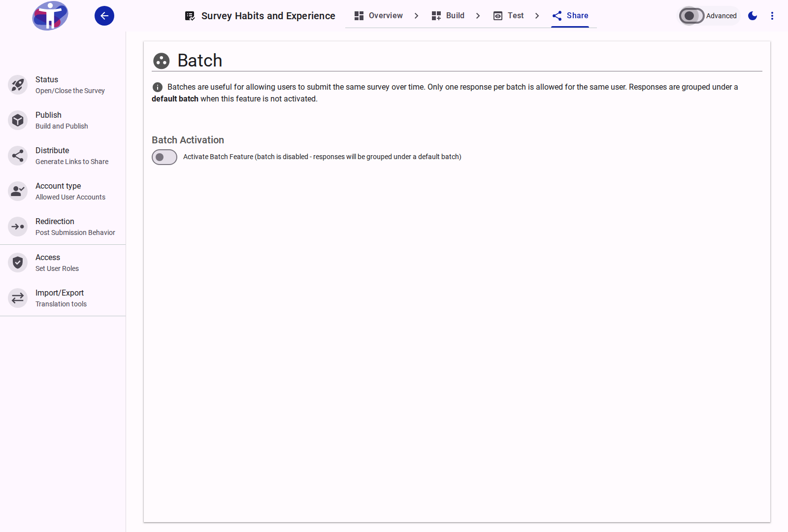Viewport: 788px width, 532px height.
Task: Click the chevron after the Test step
Action: [x=537, y=16]
